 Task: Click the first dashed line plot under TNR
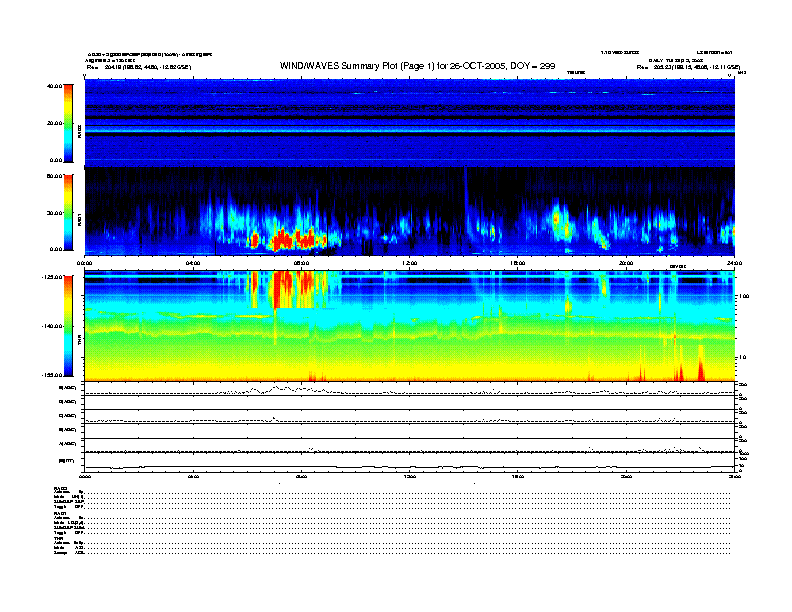click(410, 389)
